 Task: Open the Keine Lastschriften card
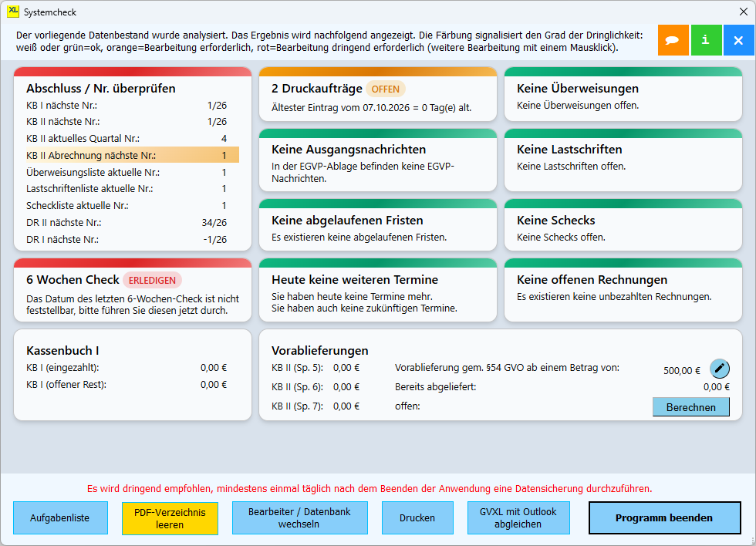pos(623,160)
